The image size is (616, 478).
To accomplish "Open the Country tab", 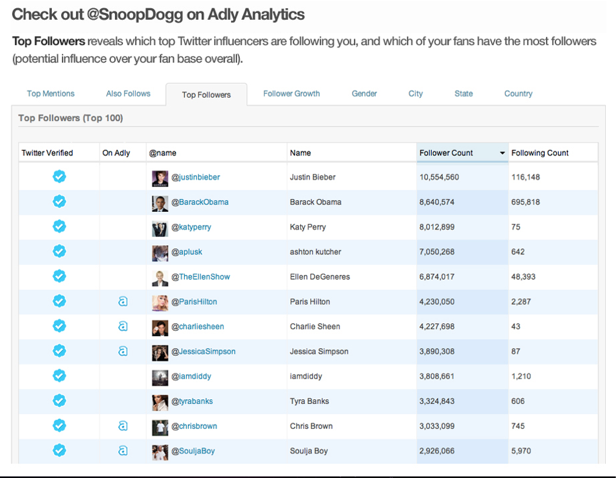I will pyautogui.click(x=518, y=94).
